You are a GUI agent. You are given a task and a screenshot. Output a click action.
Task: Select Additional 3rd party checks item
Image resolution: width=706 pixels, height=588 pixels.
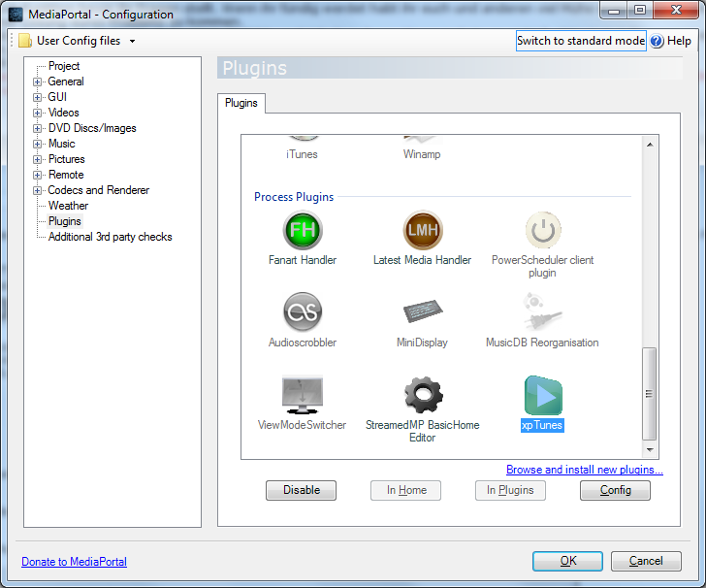(111, 237)
